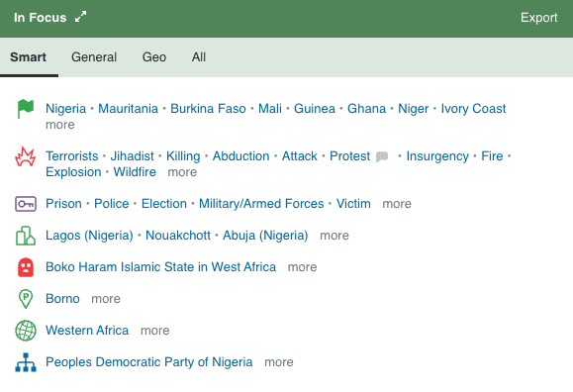Expand more countries under Nigeria list

point(60,125)
